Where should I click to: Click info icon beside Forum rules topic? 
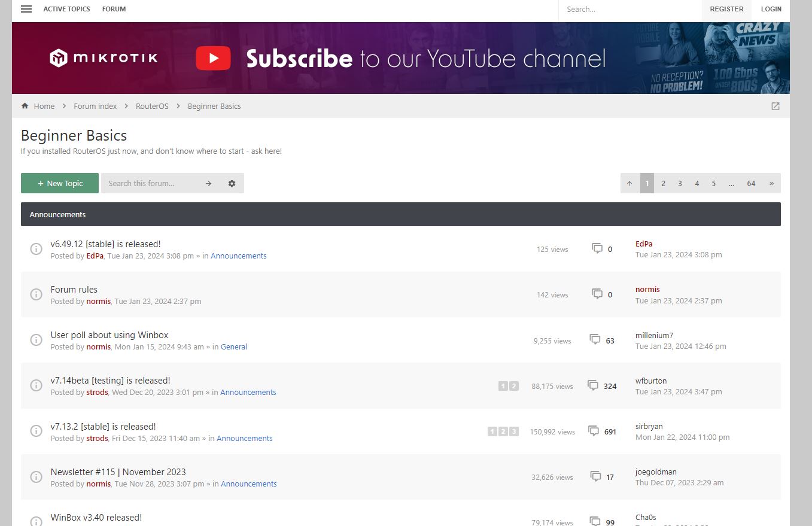pos(36,294)
